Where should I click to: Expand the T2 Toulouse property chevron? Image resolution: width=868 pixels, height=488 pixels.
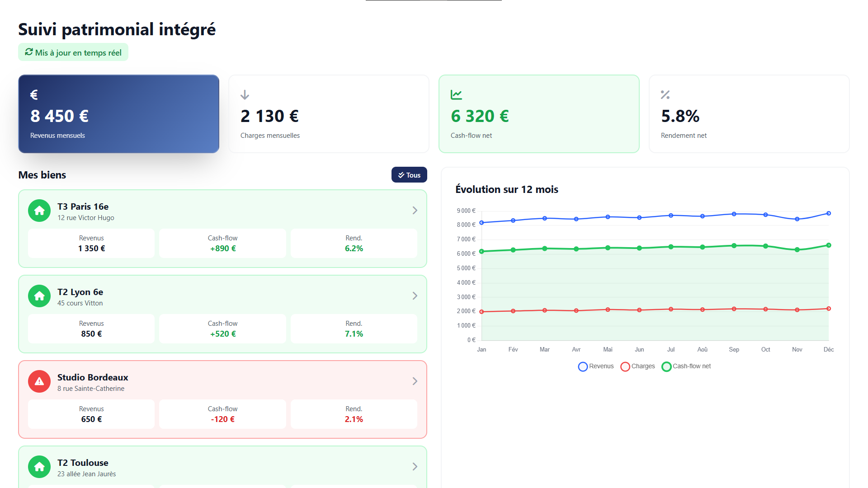click(415, 467)
